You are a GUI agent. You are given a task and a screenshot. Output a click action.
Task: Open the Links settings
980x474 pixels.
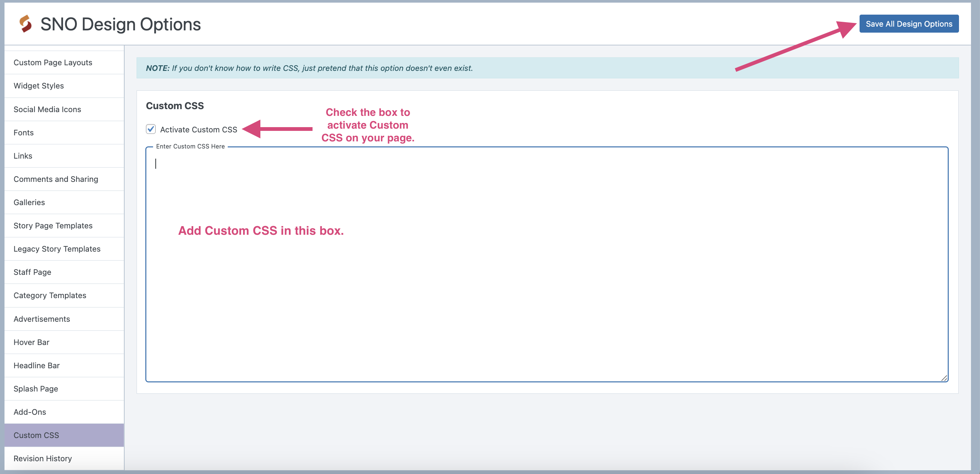point(64,156)
